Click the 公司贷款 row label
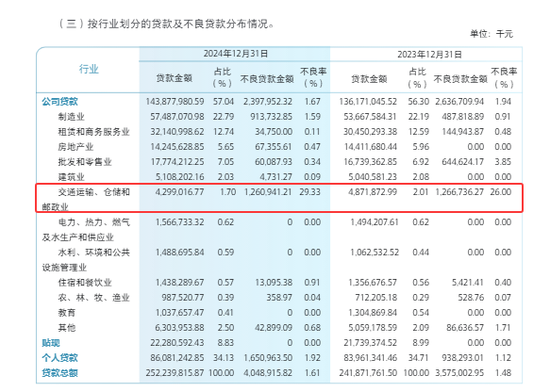550x392 pixels. coord(60,102)
